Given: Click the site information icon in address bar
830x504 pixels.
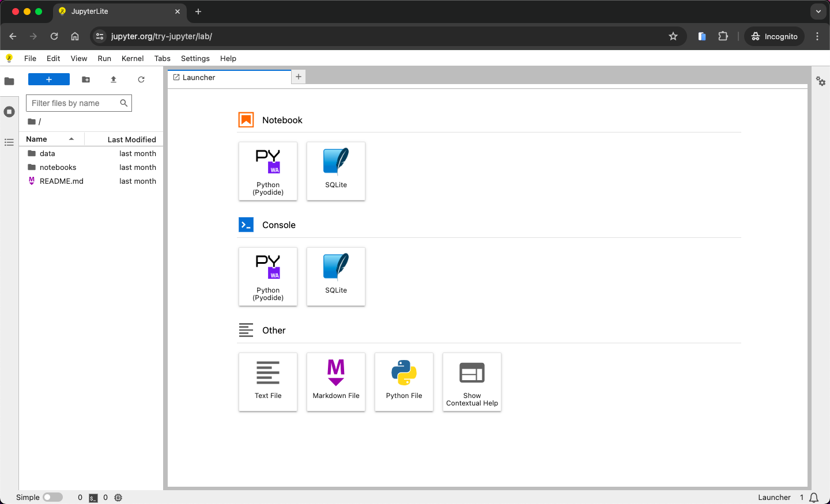Looking at the screenshot, I should [x=100, y=36].
